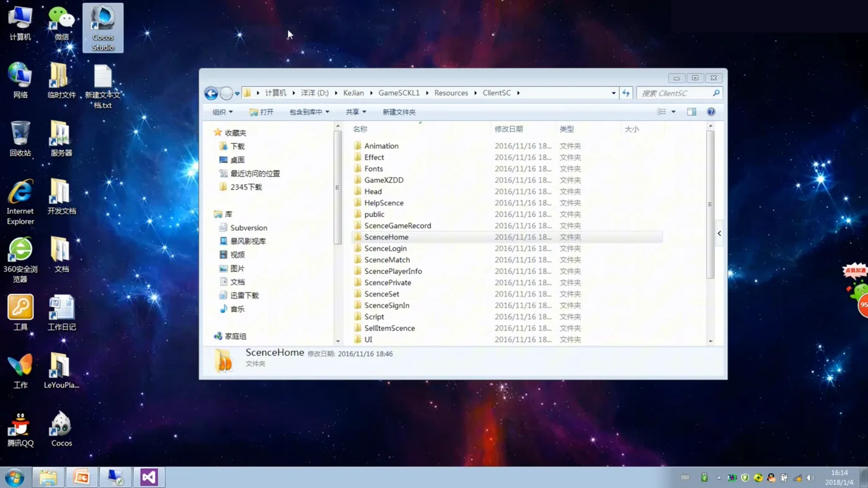The image size is (868, 488).
Task: Click the 打开 toolbar button
Action: pos(261,112)
